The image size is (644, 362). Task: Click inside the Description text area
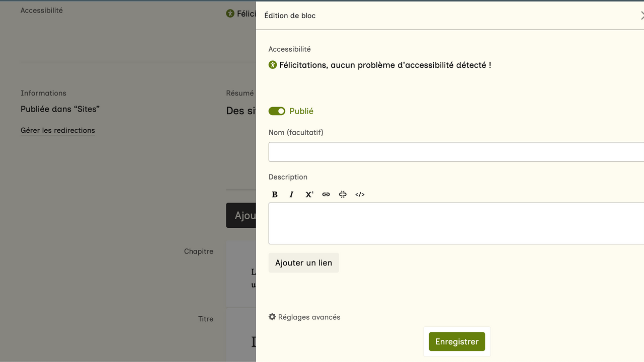456,223
